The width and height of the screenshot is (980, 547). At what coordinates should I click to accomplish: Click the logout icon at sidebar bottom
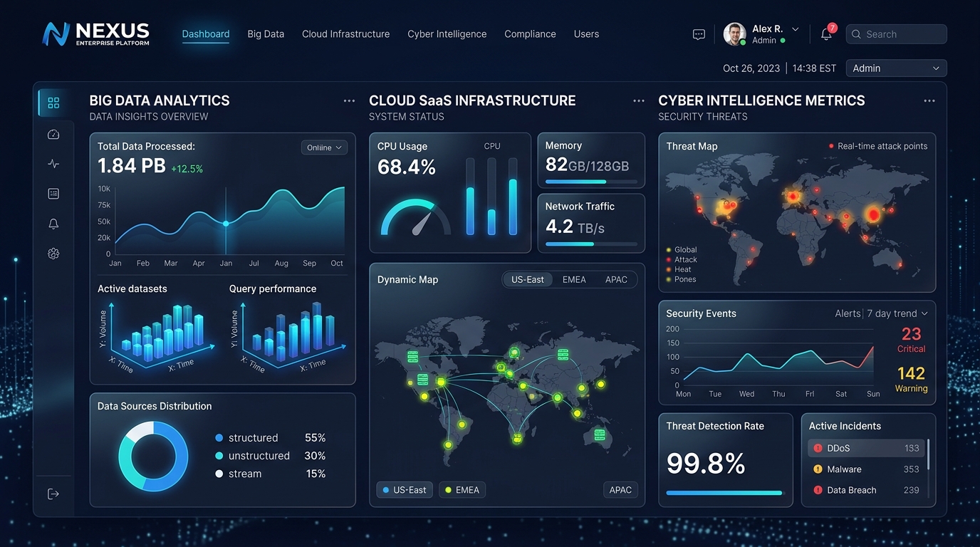tap(53, 494)
